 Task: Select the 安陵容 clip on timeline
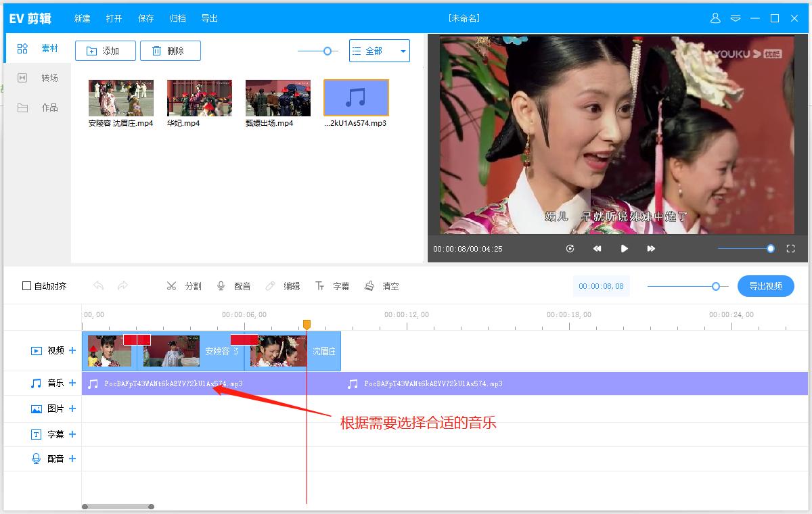click(x=190, y=351)
